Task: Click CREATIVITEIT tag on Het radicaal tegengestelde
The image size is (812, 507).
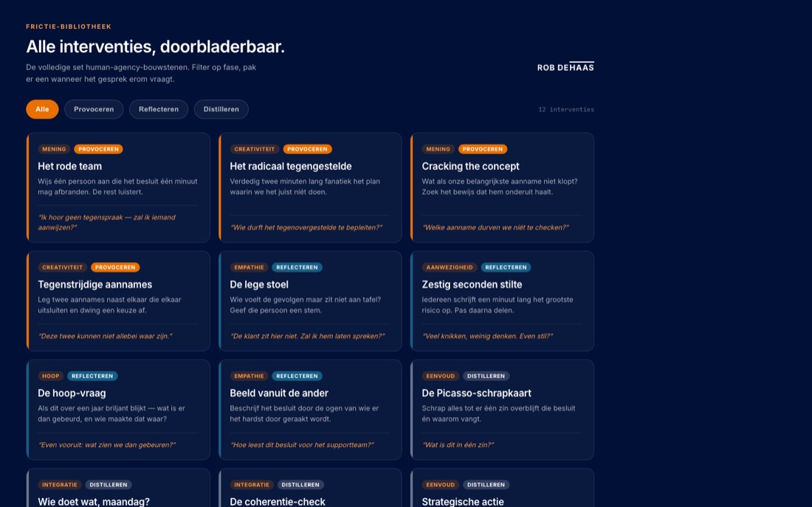Action: tap(254, 149)
